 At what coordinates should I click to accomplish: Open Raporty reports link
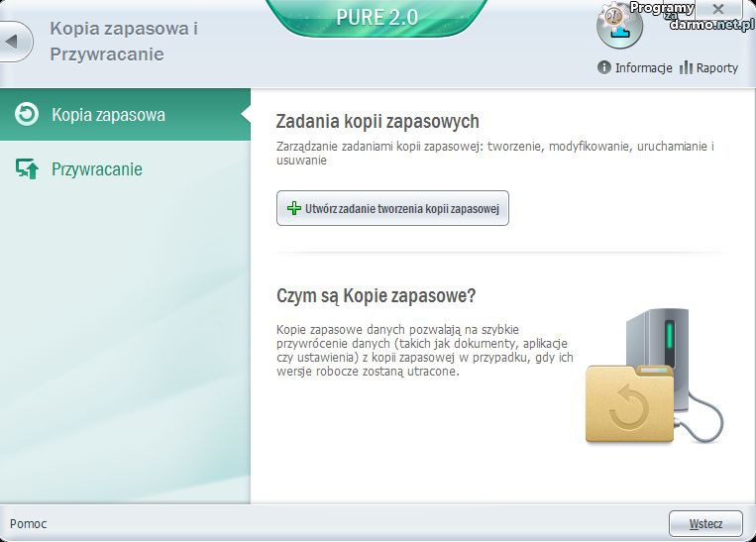tap(716, 68)
